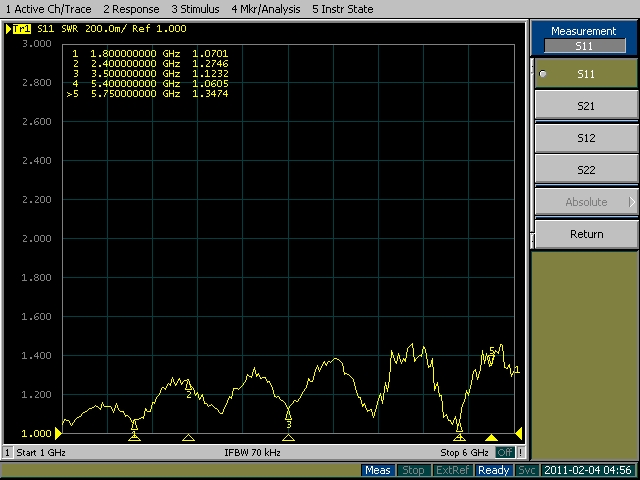Viewport: 640px width, 480px height.
Task: Select the S11 measurement softkey
Action: pyautogui.click(x=586, y=74)
